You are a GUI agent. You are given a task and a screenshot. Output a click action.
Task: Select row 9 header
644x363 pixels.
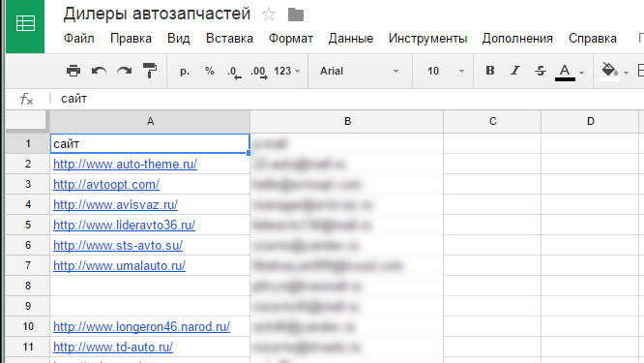28,306
